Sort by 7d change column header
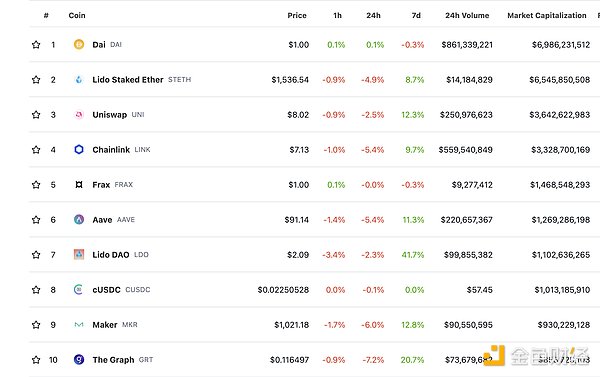The width and height of the screenshot is (600, 377). [x=416, y=15]
